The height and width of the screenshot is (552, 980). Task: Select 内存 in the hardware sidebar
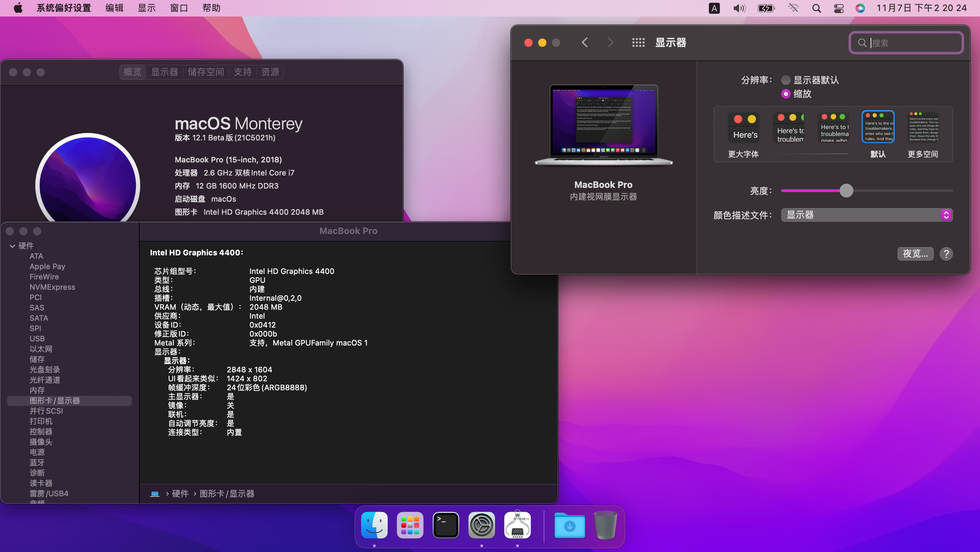[37, 390]
